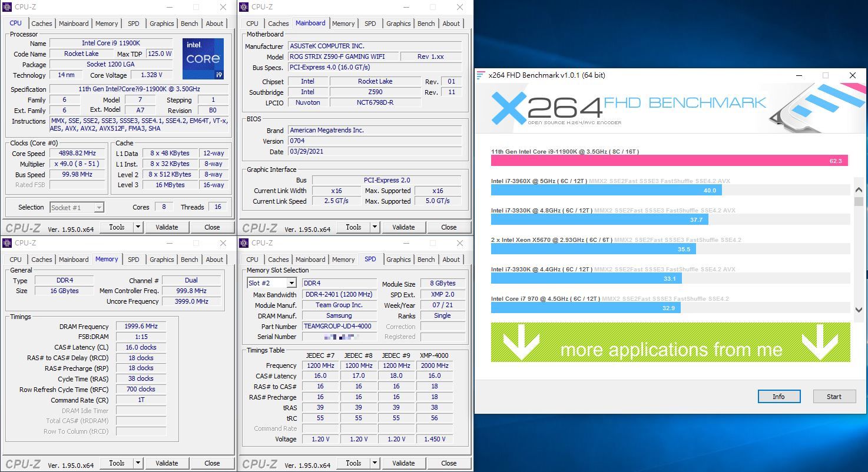Click the Close button in the CPU-tab window

212,227
